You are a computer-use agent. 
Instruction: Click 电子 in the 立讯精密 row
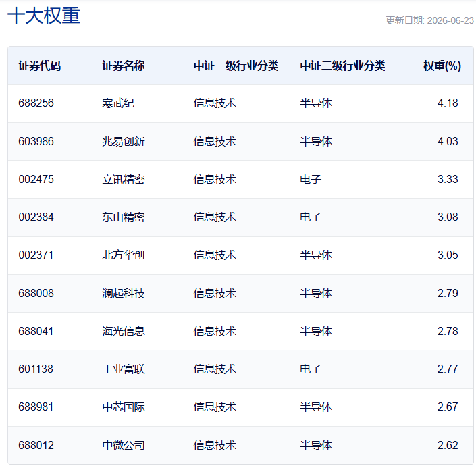[311, 179]
